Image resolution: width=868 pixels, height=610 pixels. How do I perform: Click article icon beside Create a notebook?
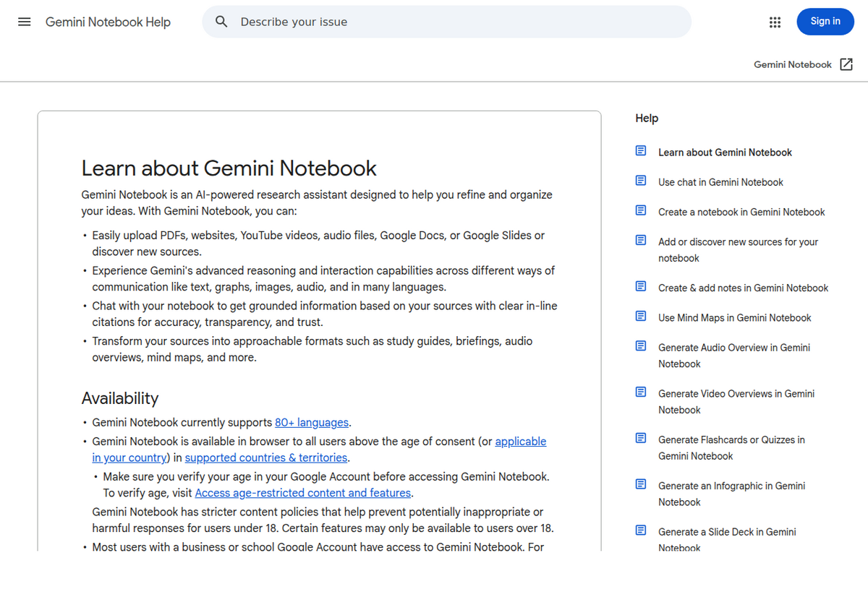pyautogui.click(x=641, y=210)
